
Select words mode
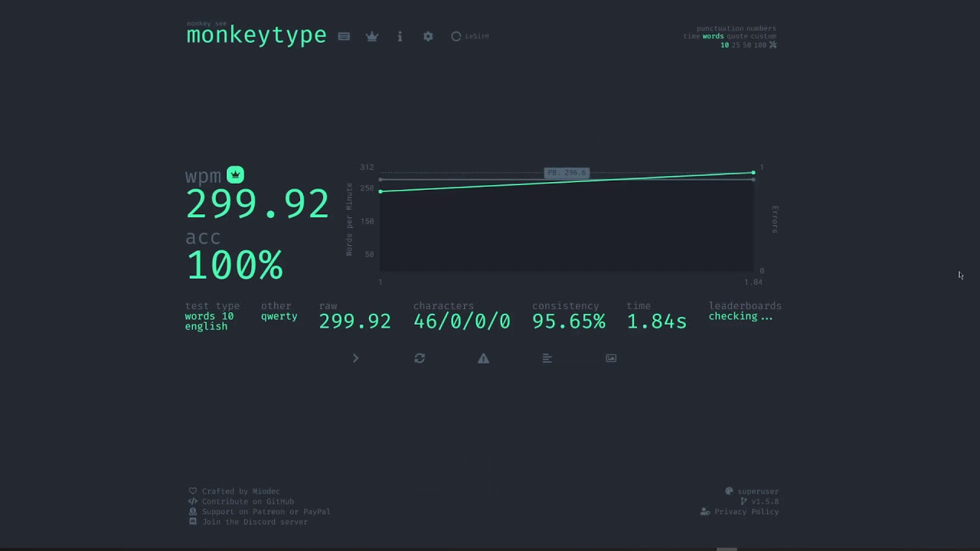click(713, 36)
